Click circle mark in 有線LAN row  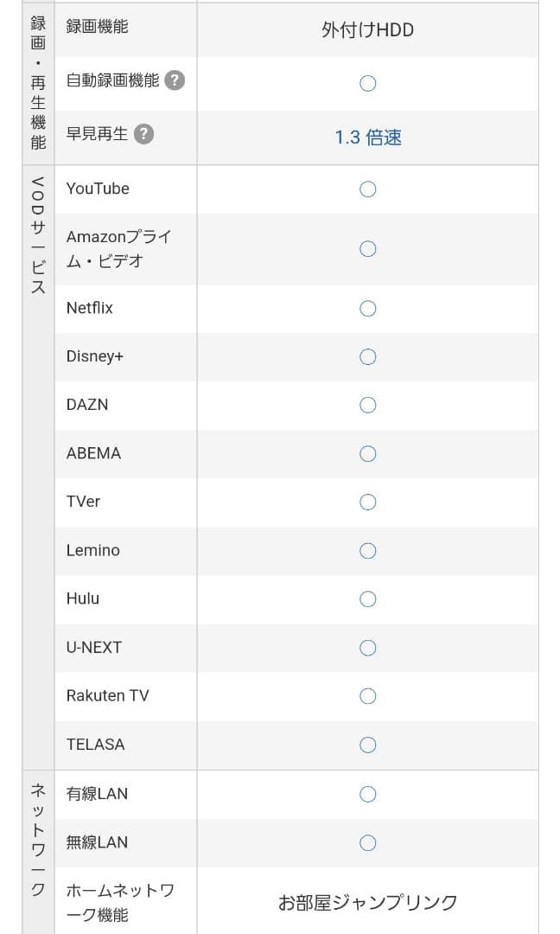(367, 794)
